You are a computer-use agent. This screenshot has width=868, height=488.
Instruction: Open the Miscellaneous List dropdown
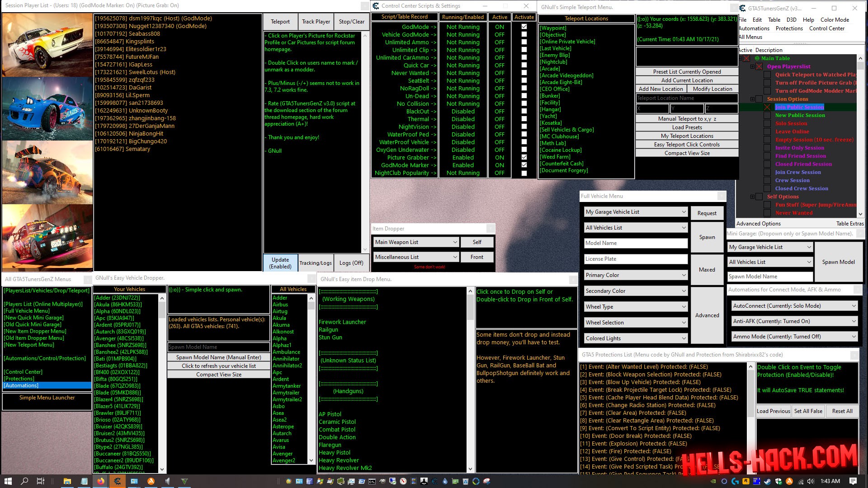pyautogui.click(x=416, y=257)
